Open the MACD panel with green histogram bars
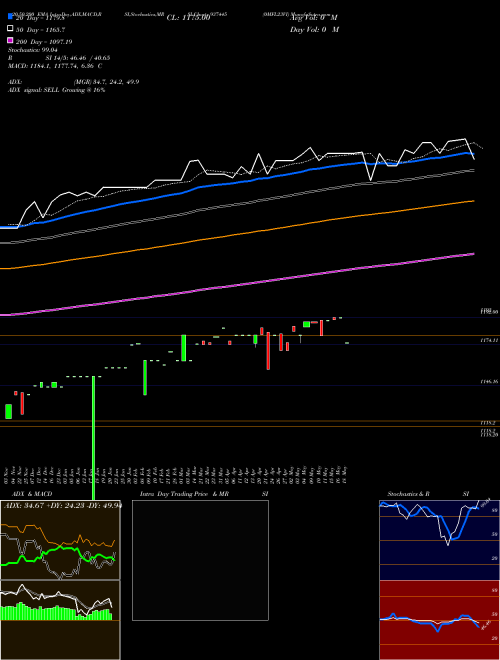Screen dimensions: 500x660 (x=60, y=620)
